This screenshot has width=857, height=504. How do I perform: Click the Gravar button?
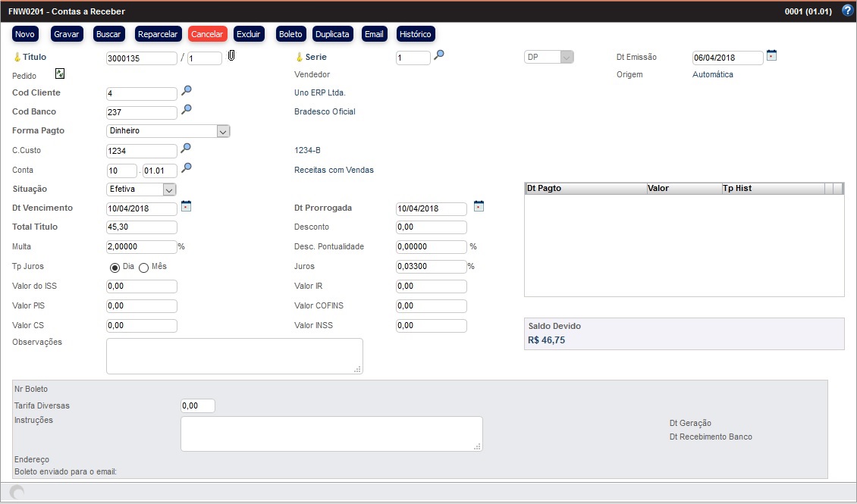pos(67,34)
